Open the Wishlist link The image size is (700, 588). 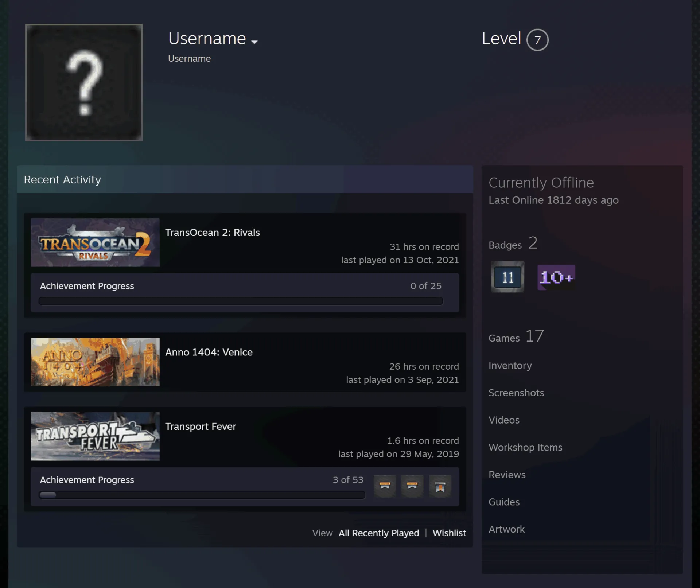pos(449,533)
